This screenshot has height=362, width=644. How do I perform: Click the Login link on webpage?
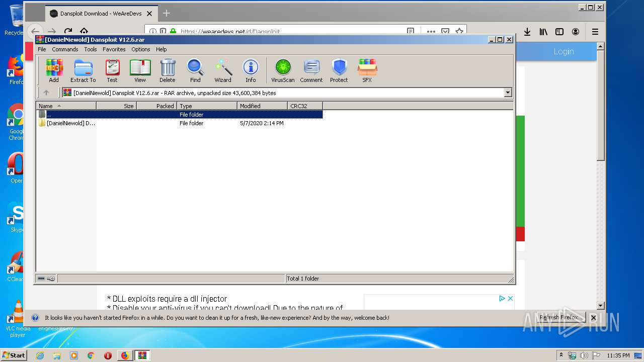563,51
